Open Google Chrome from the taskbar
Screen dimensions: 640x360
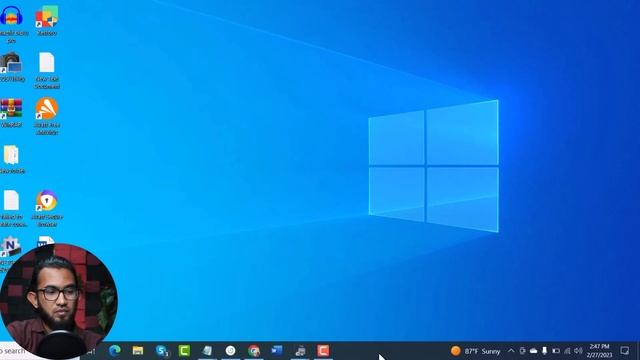point(254,351)
